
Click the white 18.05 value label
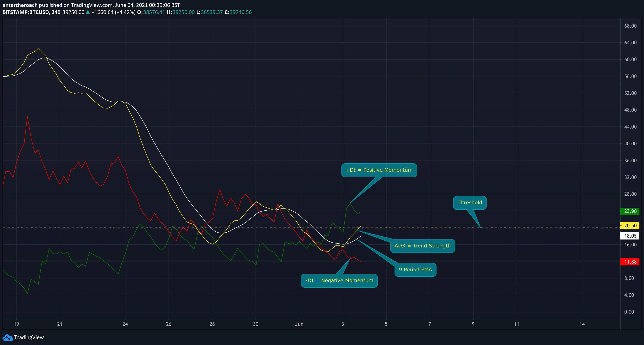tap(630, 236)
